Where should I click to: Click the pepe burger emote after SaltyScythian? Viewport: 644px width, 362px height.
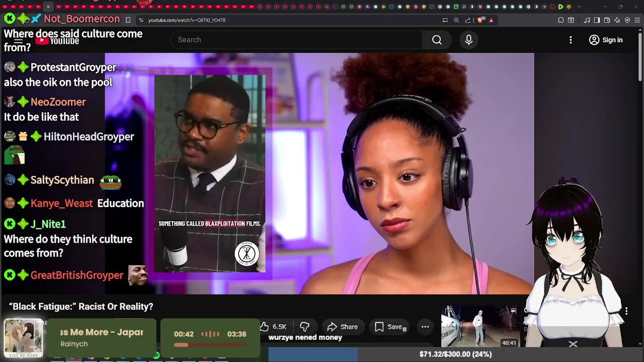[110, 181]
